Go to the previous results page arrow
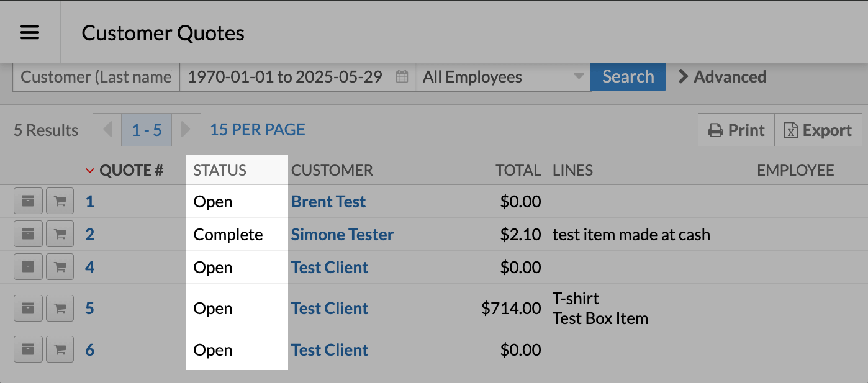This screenshot has width=868, height=383. click(107, 130)
